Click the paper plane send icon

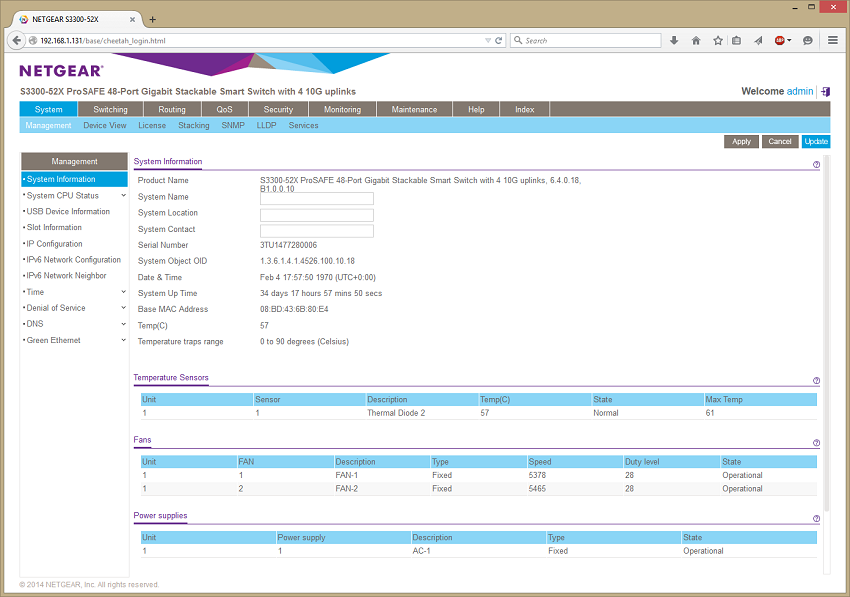point(758,41)
